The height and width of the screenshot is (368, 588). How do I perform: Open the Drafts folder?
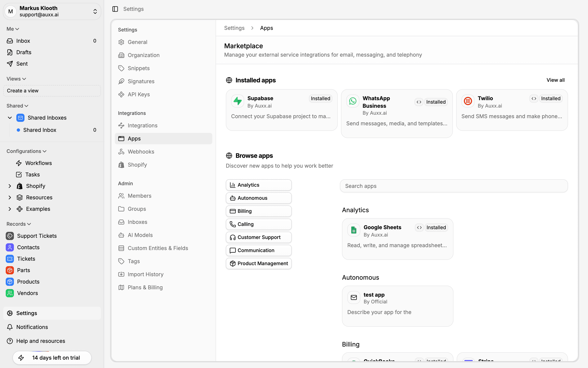[x=52, y=52]
